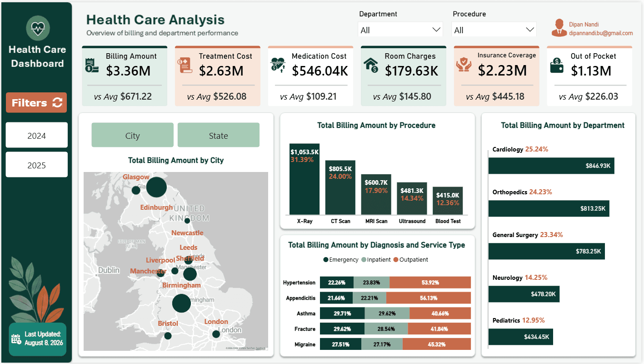Image resolution: width=644 pixels, height=364 pixels.
Task: Click the London bubble on map
Action: 216,334
